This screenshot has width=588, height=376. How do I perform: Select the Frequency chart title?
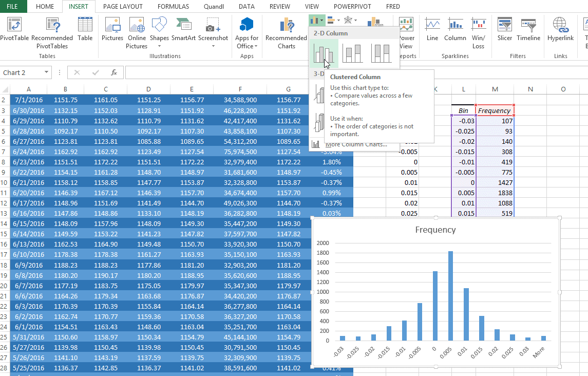435,230
